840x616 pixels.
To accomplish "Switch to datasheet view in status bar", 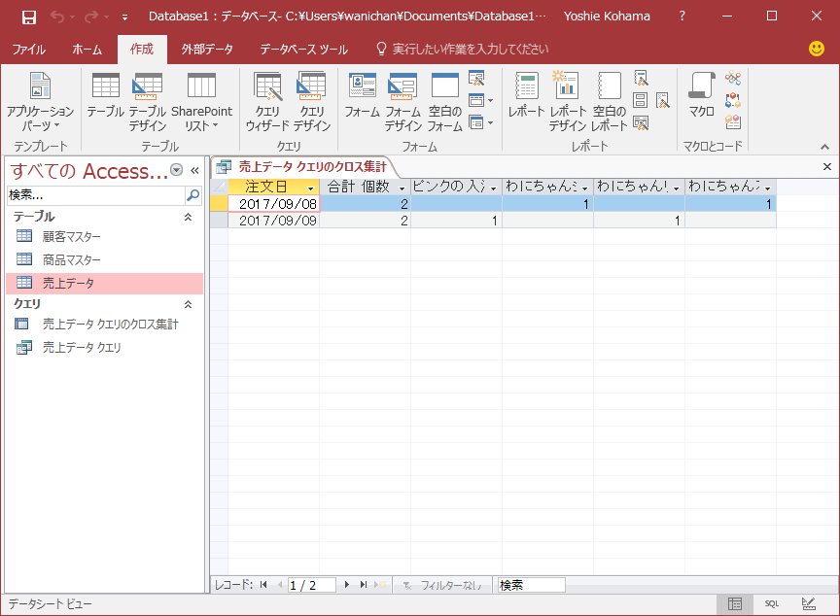I will [x=735, y=603].
